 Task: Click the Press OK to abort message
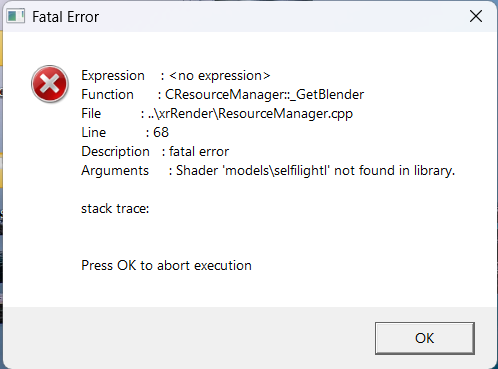166,266
